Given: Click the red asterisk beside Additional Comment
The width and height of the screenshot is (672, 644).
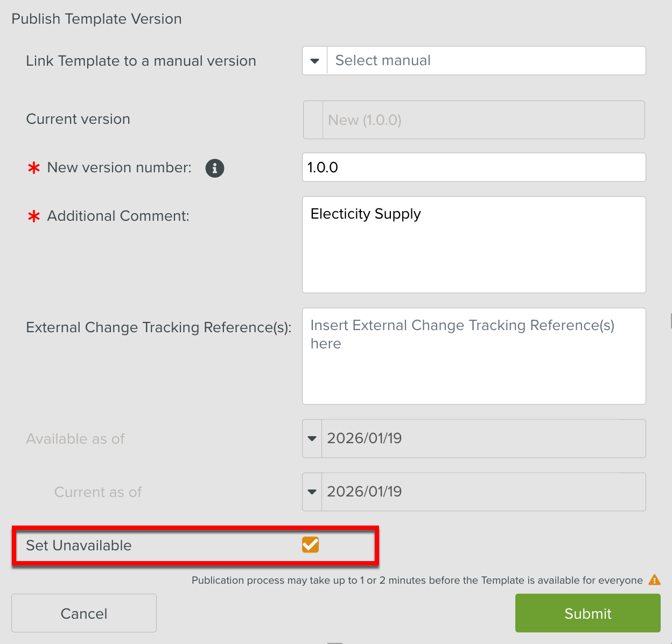Looking at the screenshot, I should pos(34,216).
